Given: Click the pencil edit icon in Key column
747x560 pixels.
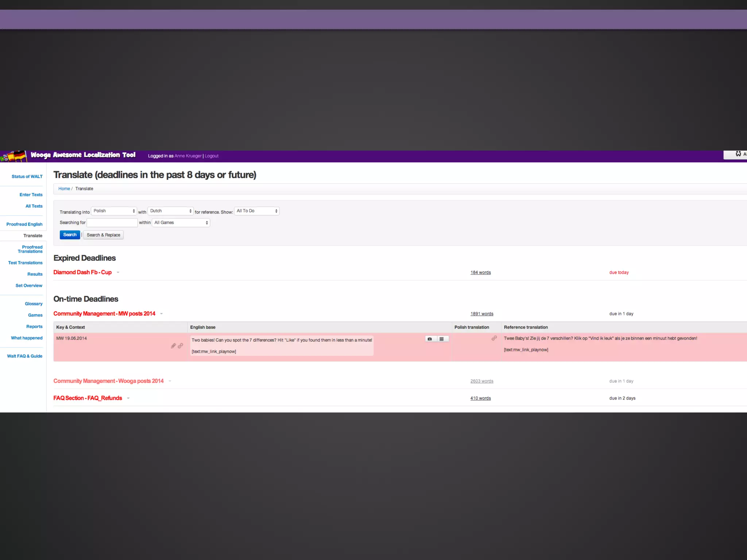Looking at the screenshot, I should (173, 346).
